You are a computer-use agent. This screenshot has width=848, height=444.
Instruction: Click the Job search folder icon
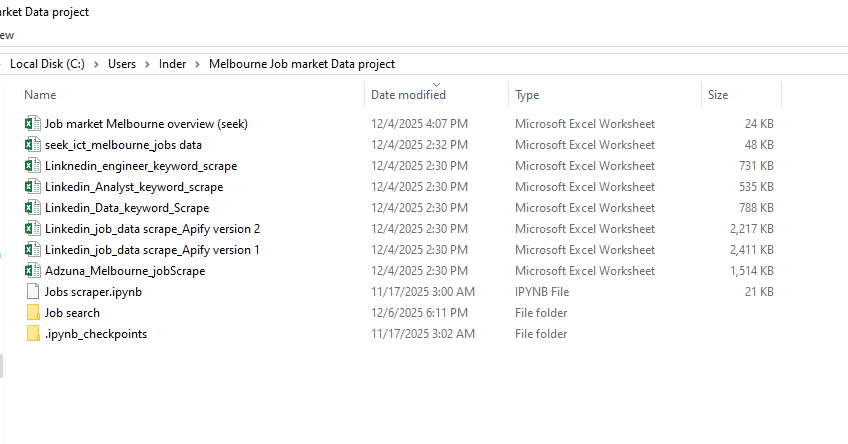[33, 313]
